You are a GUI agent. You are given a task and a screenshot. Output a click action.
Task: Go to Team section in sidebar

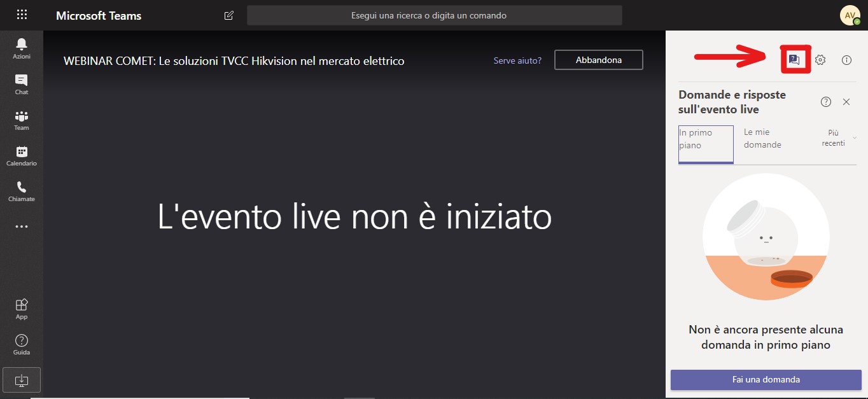click(22, 120)
